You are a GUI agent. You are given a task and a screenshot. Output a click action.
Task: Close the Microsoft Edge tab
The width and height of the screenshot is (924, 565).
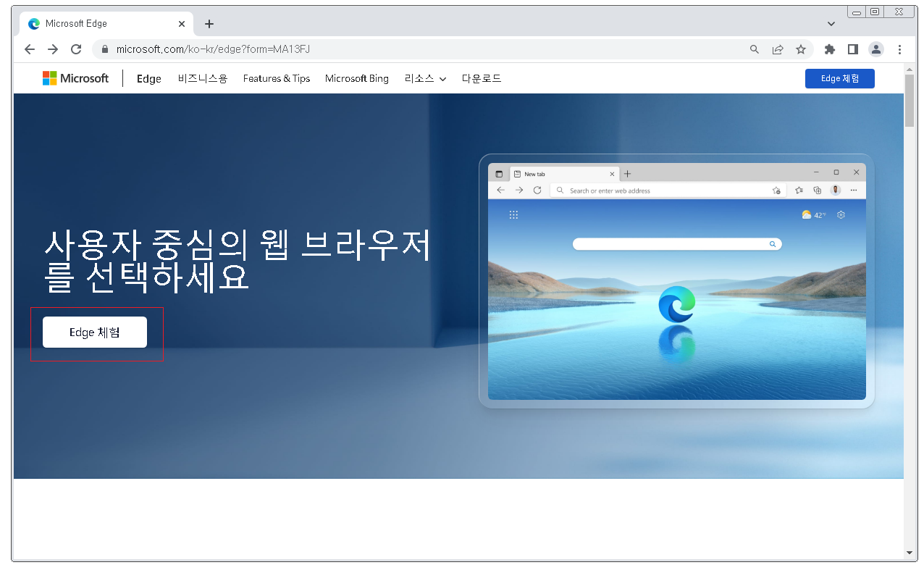coord(182,24)
